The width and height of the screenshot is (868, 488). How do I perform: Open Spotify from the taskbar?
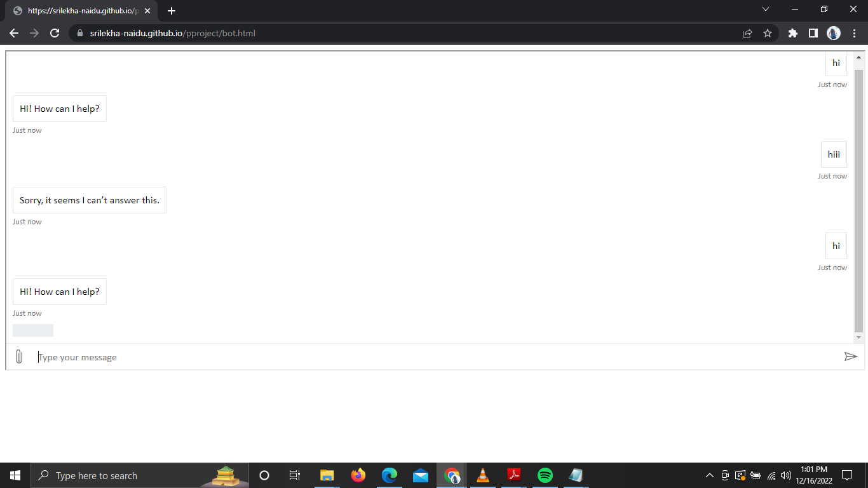[x=545, y=475]
